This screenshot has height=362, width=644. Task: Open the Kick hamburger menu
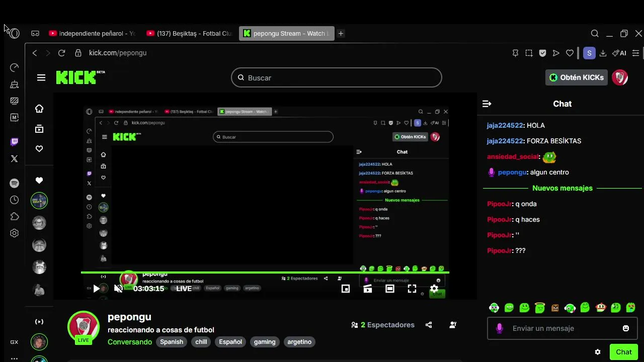[x=41, y=77]
